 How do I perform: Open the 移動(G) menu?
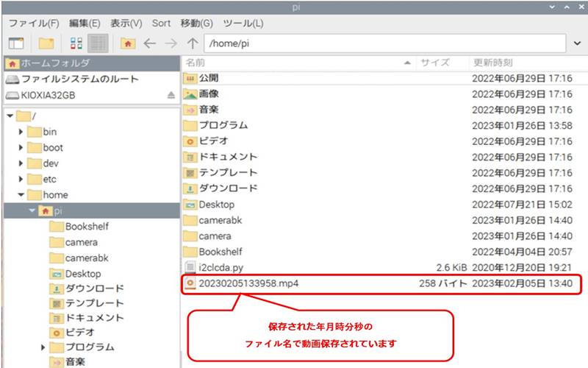point(196,24)
